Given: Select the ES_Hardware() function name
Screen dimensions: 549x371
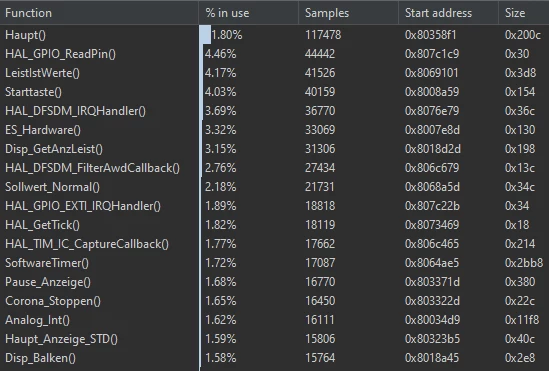Looking at the screenshot, I should click(43, 130).
